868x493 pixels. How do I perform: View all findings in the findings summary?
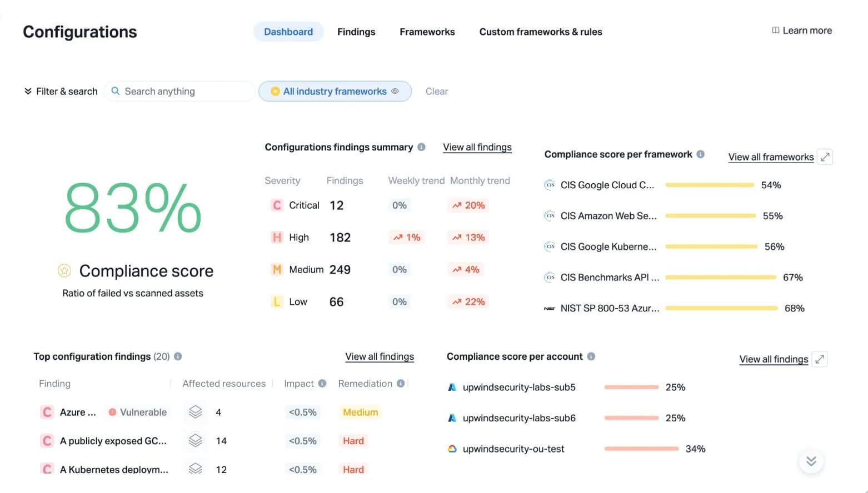(x=477, y=147)
